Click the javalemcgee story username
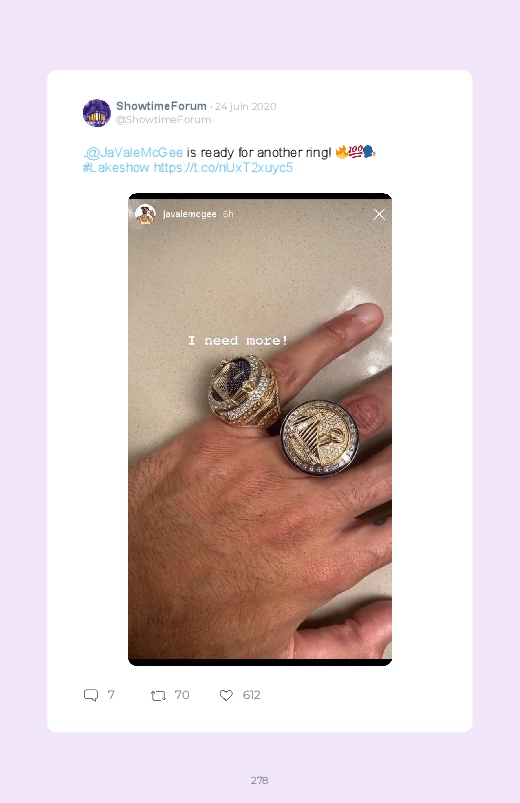The image size is (520, 803). click(190, 214)
